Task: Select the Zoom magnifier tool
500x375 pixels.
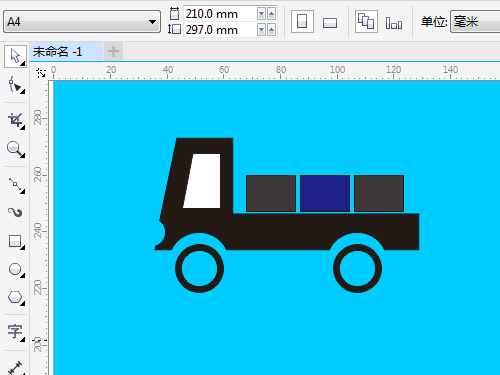Action: click(15, 149)
